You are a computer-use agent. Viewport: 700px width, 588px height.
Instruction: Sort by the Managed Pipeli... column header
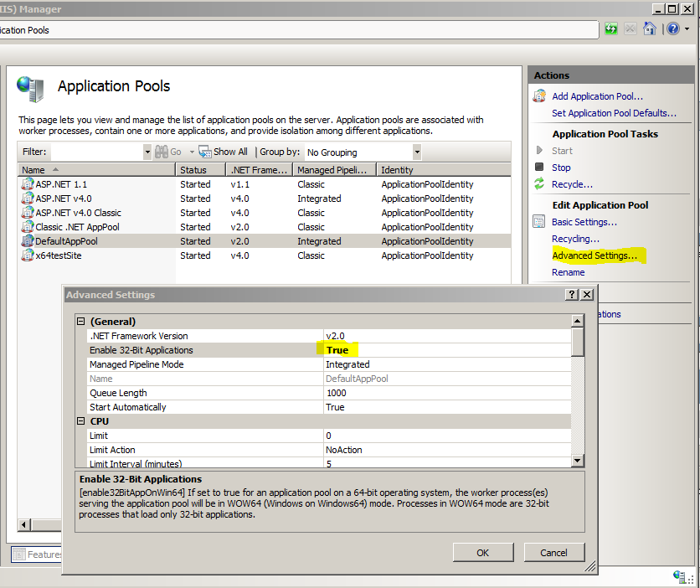point(334,170)
